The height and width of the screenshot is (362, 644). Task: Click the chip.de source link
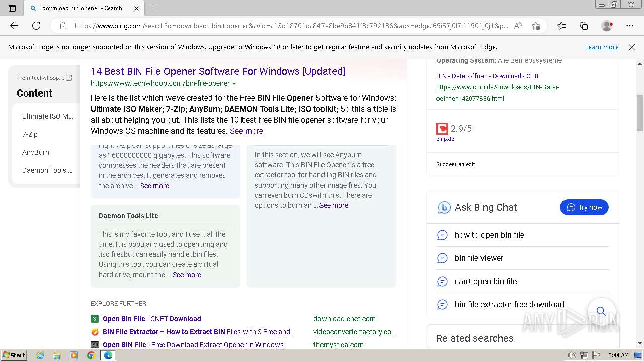445,139
